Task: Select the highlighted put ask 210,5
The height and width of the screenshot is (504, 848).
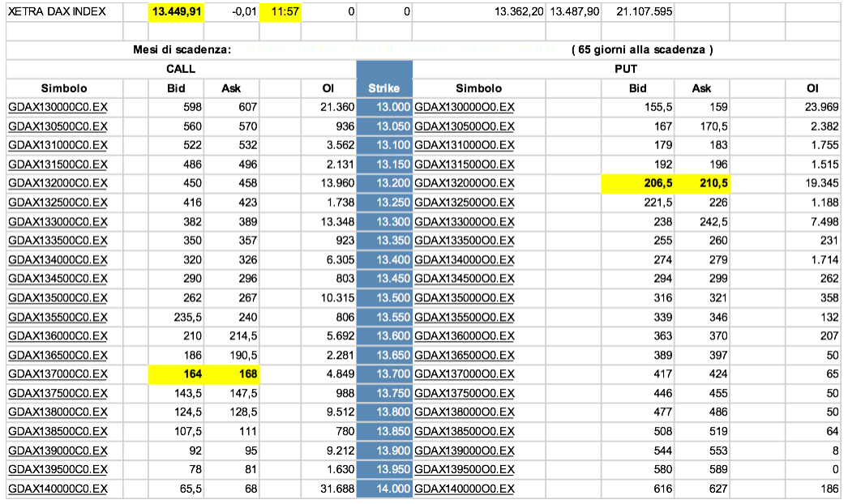Action: click(x=702, y=183)
